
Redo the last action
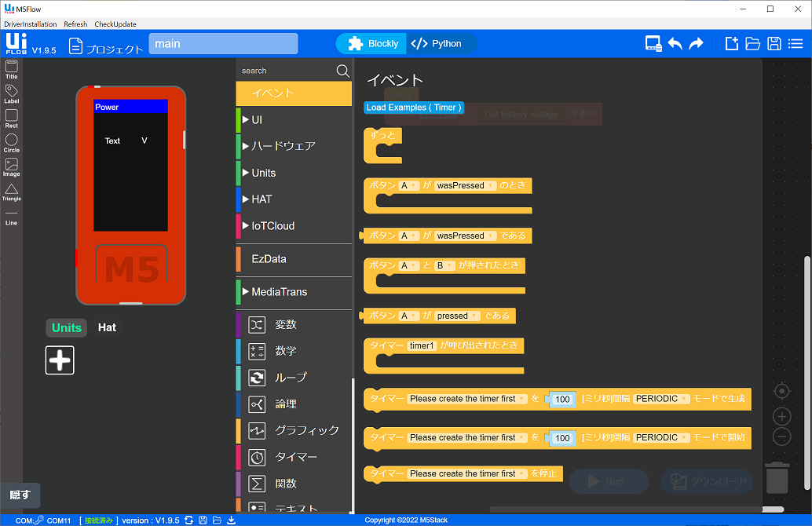click(697, 44)
